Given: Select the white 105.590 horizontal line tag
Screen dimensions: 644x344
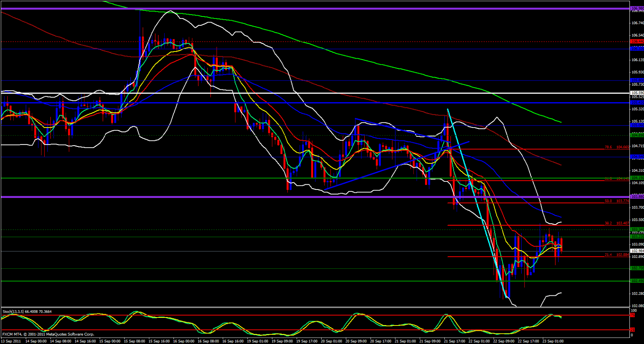Looking at the screenshot, I should 637,93.
